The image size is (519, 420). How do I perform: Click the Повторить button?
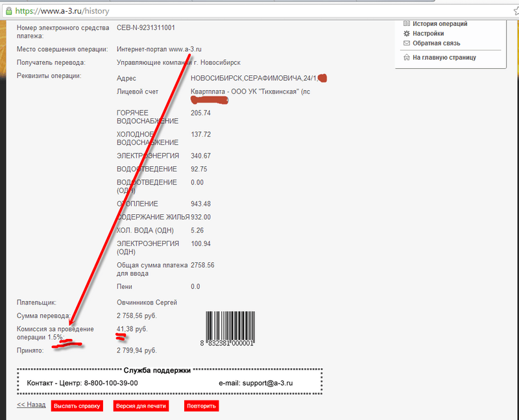pos(201,406)
